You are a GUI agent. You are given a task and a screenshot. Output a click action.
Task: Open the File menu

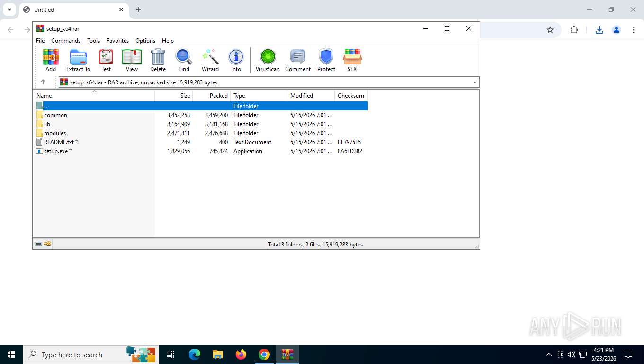click(40, 41)
